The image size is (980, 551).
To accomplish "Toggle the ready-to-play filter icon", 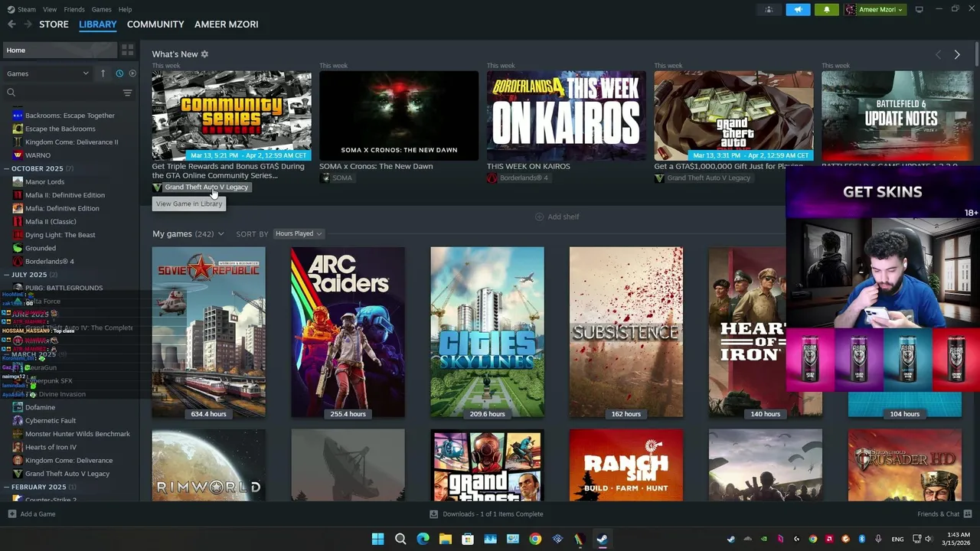I will [132, 73].
